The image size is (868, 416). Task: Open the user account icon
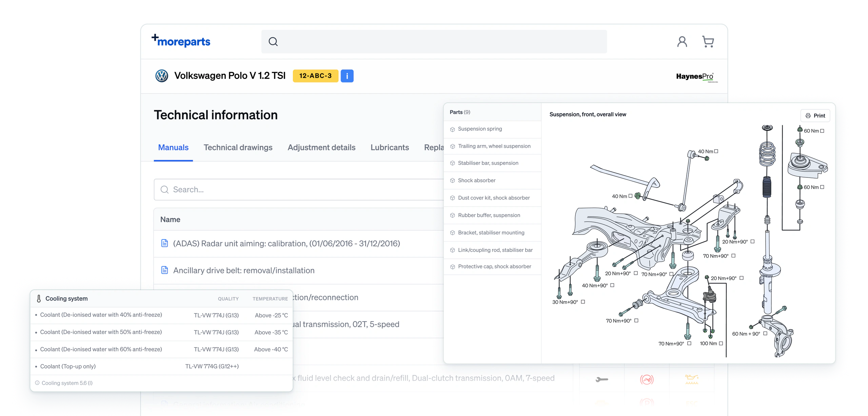click(x=682, y=42)
